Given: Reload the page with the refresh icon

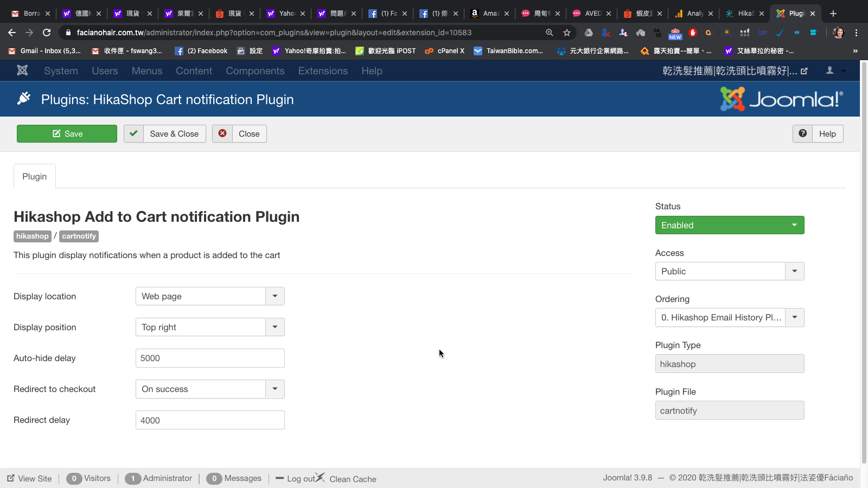Looking at the screenshot, I should (47, 33).
